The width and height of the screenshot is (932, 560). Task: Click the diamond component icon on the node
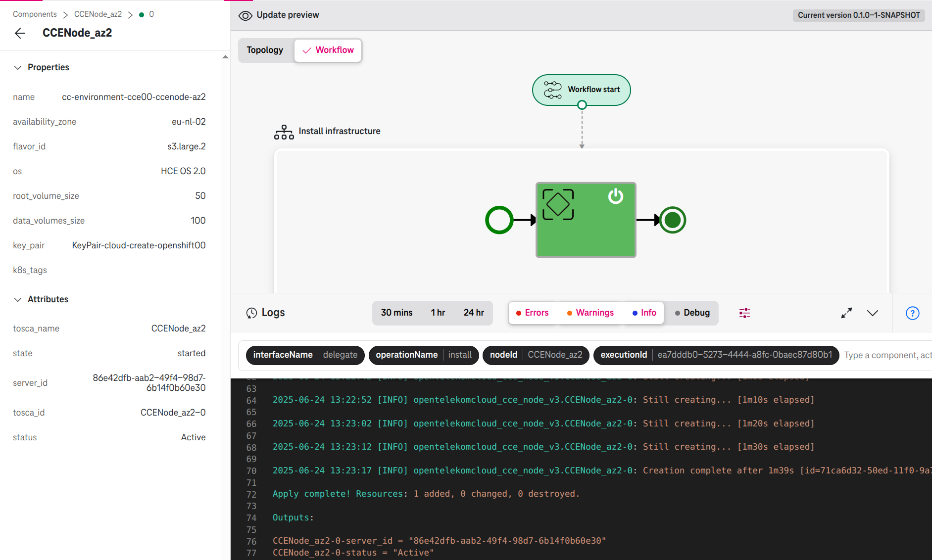558,204
